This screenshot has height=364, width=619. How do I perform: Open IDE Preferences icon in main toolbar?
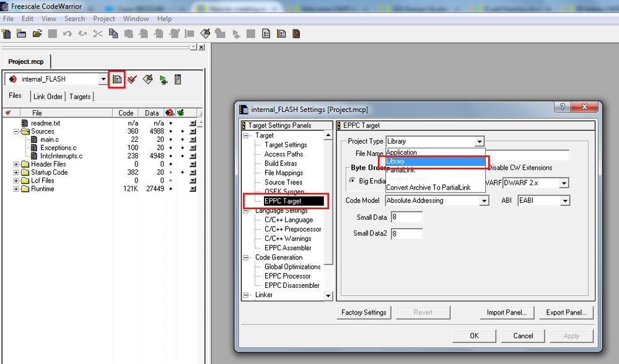click(266, 34)
